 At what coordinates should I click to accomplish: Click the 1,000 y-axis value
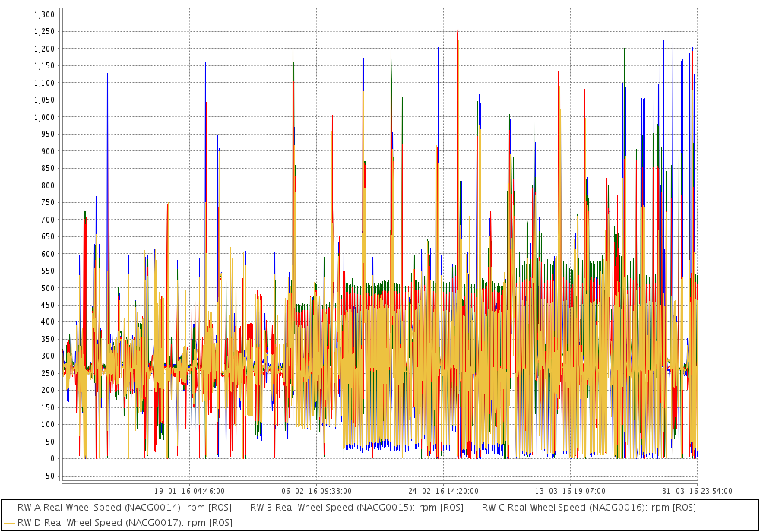click(45, 117)
